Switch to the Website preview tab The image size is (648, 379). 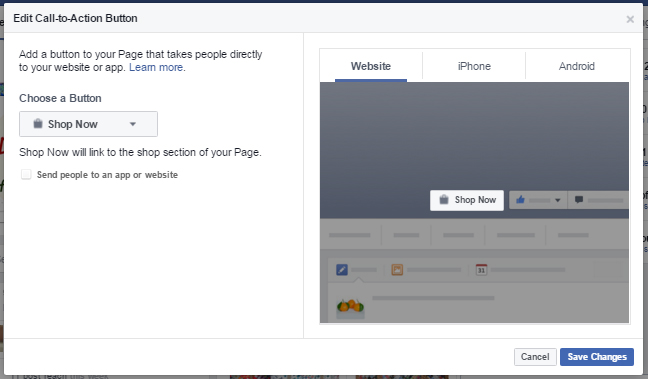tap(371, 66)
